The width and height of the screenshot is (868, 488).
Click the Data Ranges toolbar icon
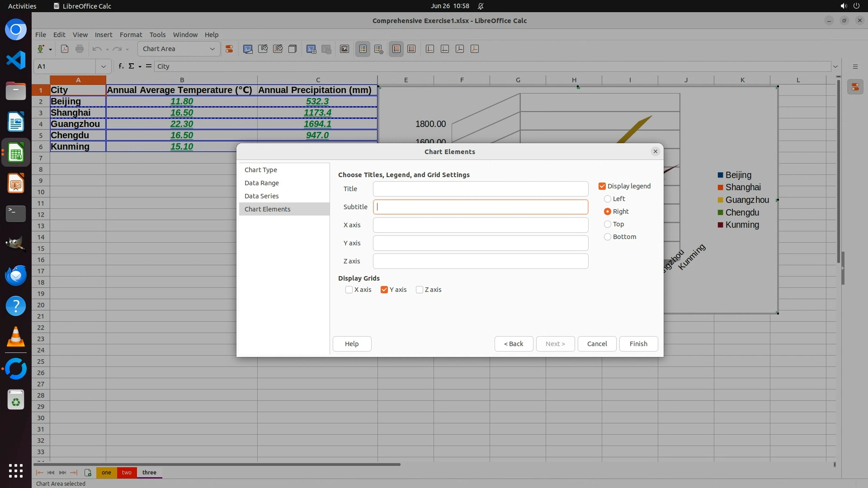click(x=311, y=49)
